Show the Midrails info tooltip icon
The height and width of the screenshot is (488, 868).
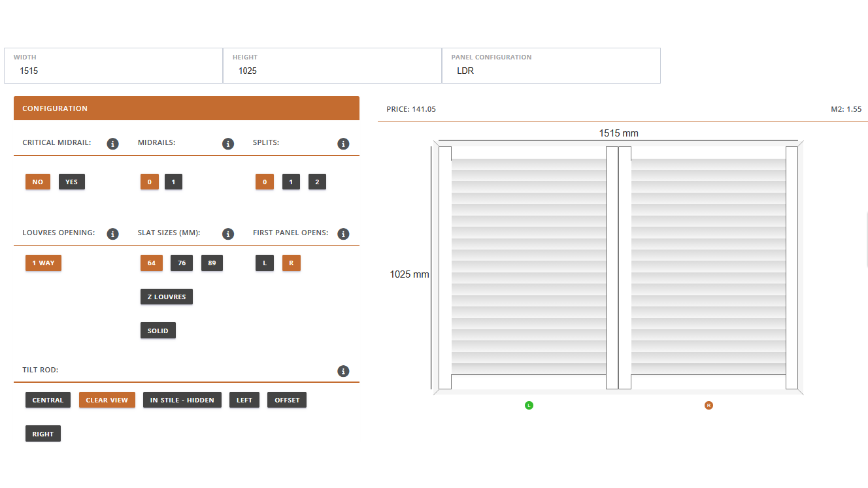click(228, 144)
